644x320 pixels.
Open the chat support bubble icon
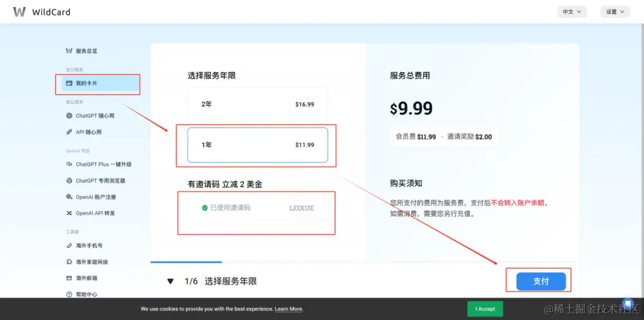click(x=627, y=303)
